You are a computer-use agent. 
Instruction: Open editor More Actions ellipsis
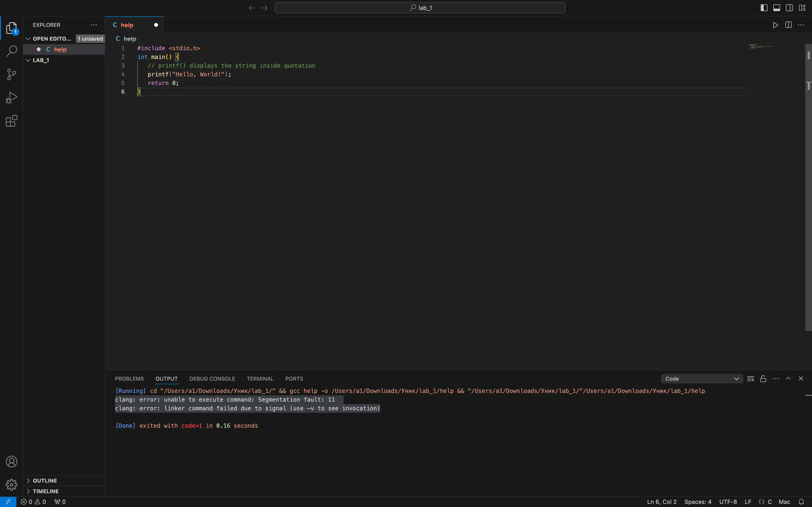coord(801,25)
